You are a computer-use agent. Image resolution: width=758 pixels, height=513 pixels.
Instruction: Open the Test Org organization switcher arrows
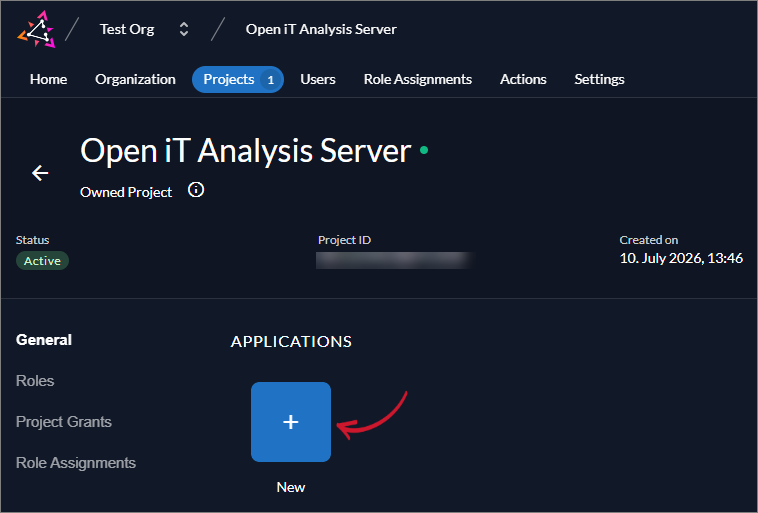point(184,29)
